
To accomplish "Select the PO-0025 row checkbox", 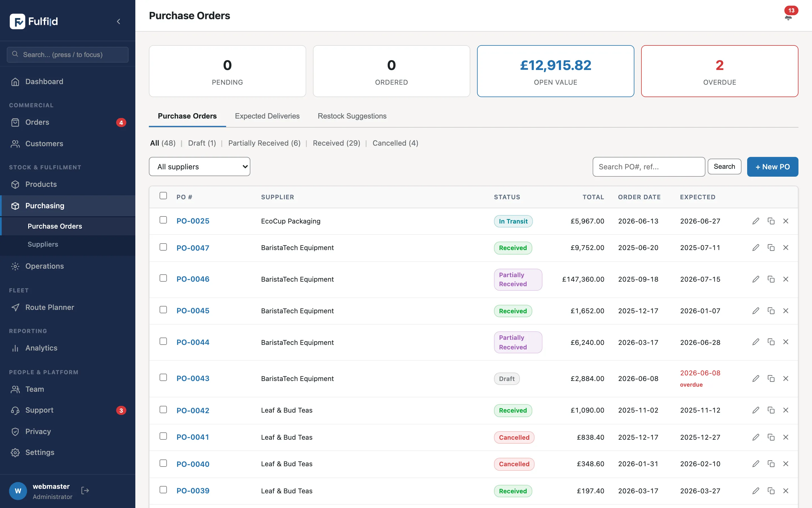I will click(x=163, y=220).
